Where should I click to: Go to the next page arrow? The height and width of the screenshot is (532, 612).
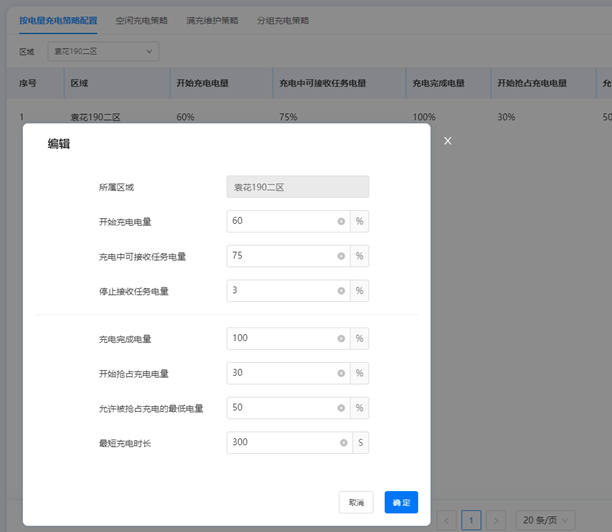(x=495, y=520)
